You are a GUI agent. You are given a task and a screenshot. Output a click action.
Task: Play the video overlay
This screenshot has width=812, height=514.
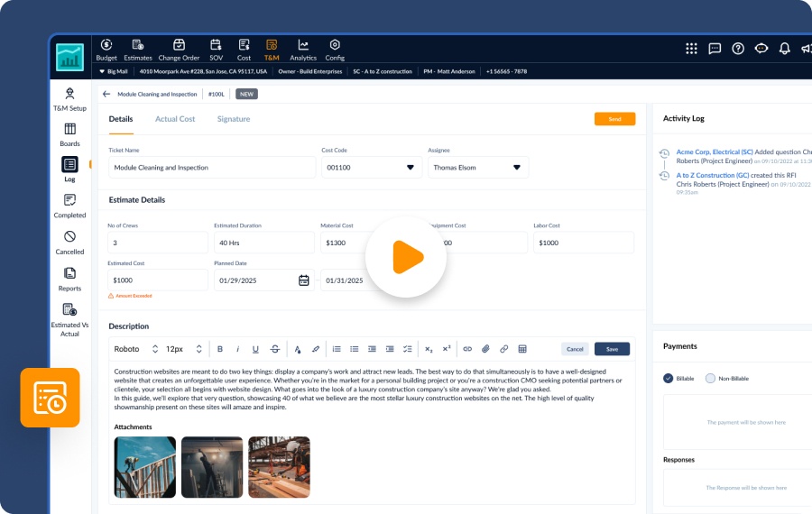tap(406, 257)
